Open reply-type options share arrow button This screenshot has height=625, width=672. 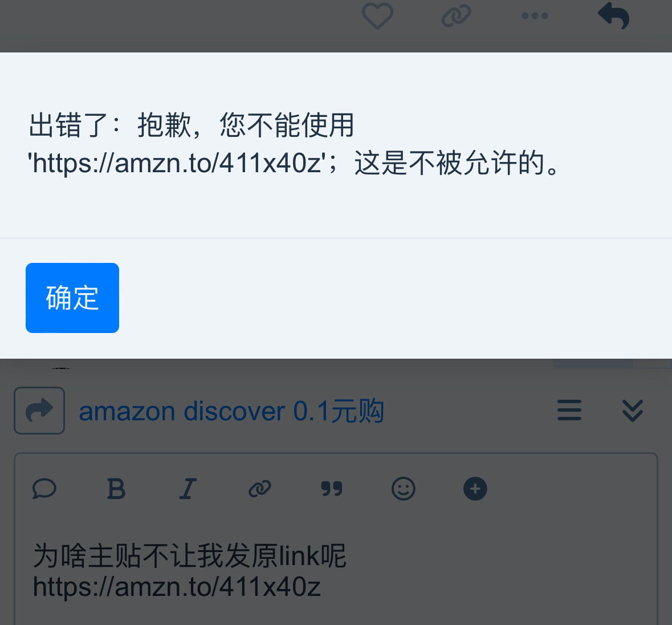tap(39, 411)
